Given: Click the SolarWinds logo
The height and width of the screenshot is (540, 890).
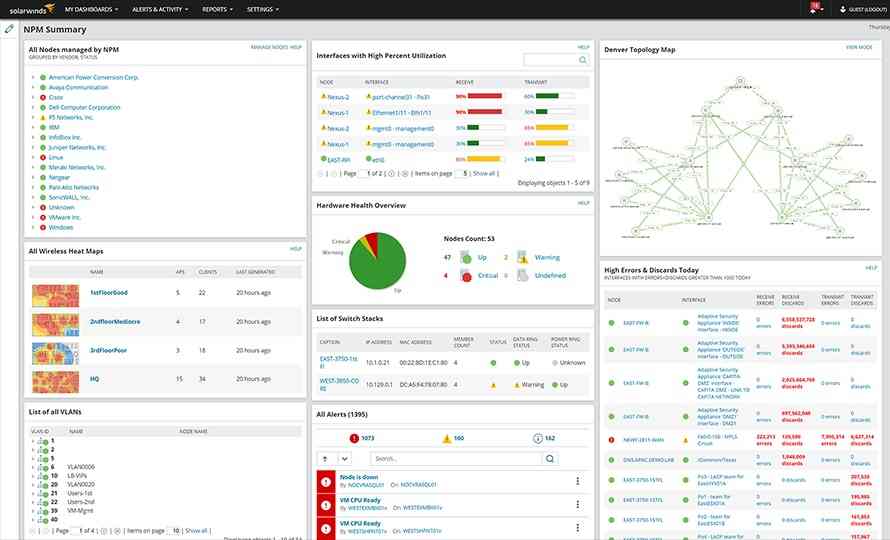Looking at the screenshot, I should tap(32, 9).
